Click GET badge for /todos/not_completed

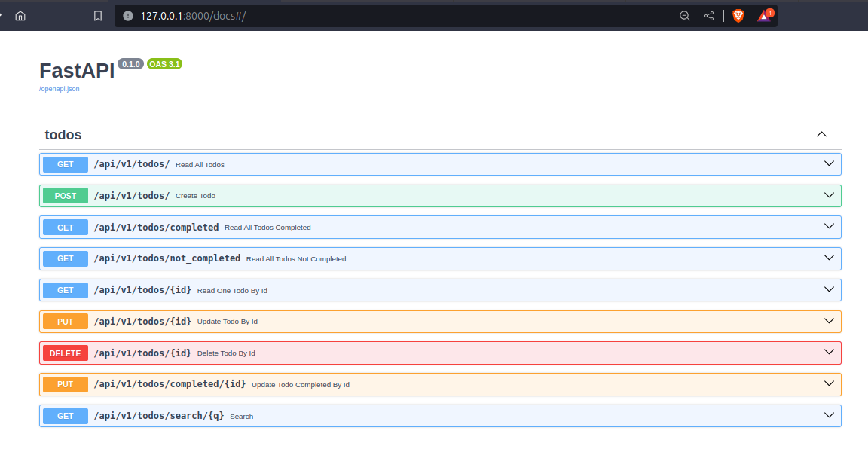(66, 258)
